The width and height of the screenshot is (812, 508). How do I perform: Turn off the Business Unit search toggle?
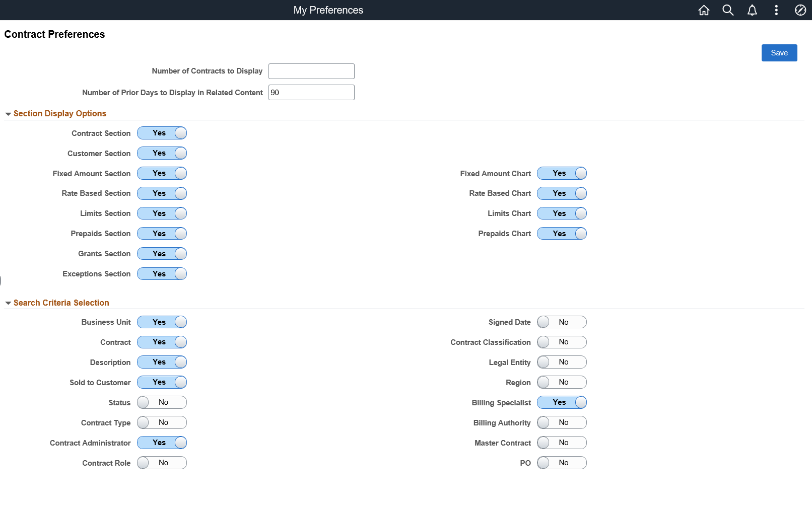(162, 322)
